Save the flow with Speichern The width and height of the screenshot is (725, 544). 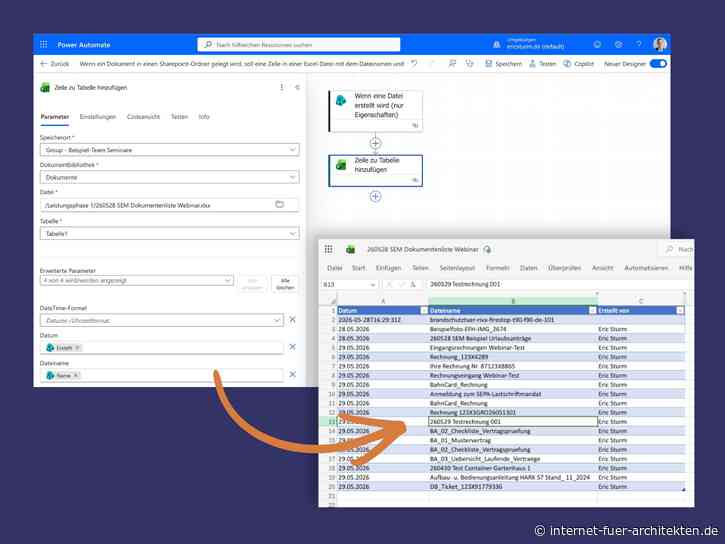[503, 64]
